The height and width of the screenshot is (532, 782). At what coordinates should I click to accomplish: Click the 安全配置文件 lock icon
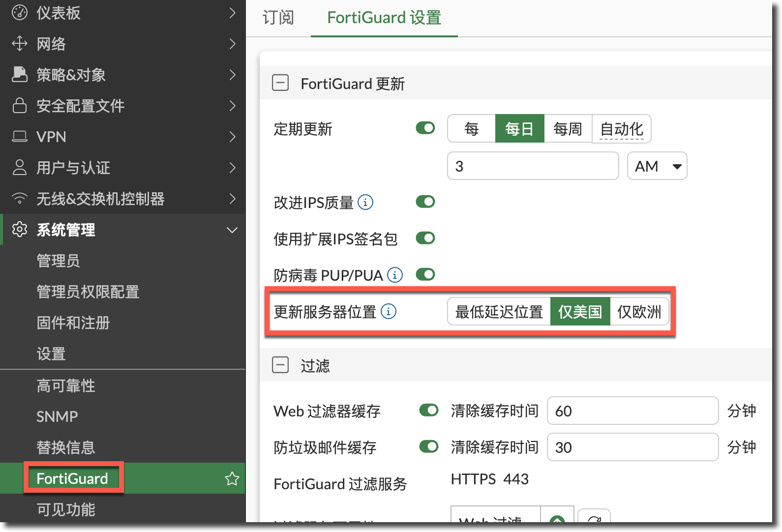click(x=20, y=106)
